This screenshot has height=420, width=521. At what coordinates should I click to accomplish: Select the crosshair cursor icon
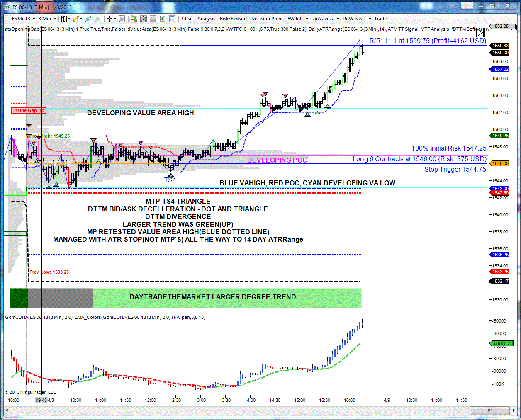[110, 19]
